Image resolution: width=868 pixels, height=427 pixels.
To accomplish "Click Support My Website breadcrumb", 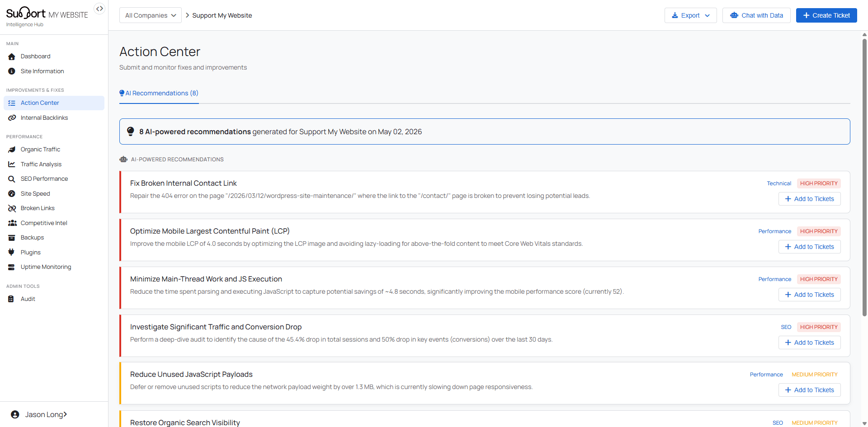I will [222, 15].
